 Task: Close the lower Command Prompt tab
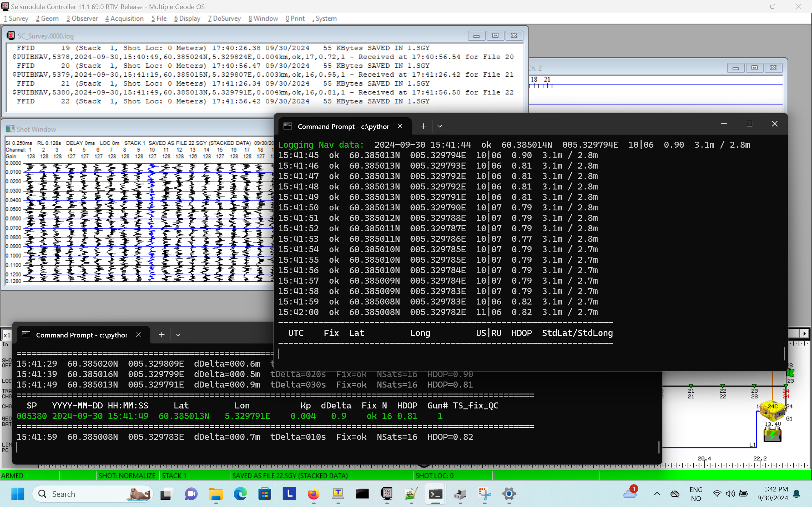[138, 335]
